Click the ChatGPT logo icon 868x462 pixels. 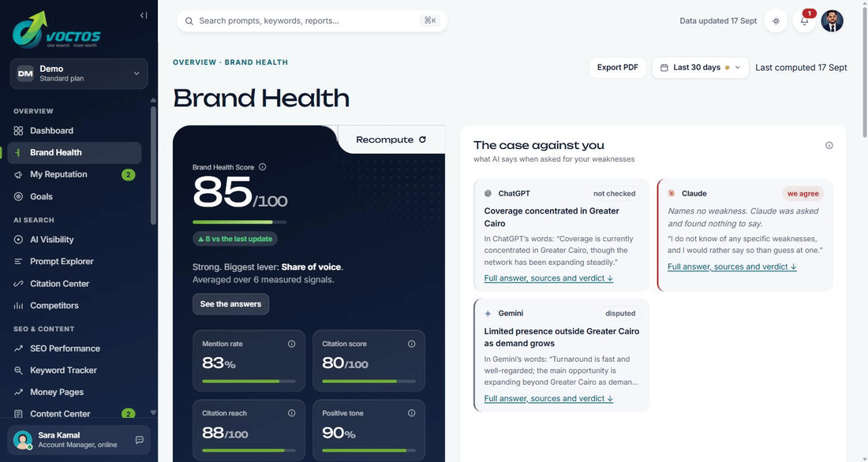[488, 194]
